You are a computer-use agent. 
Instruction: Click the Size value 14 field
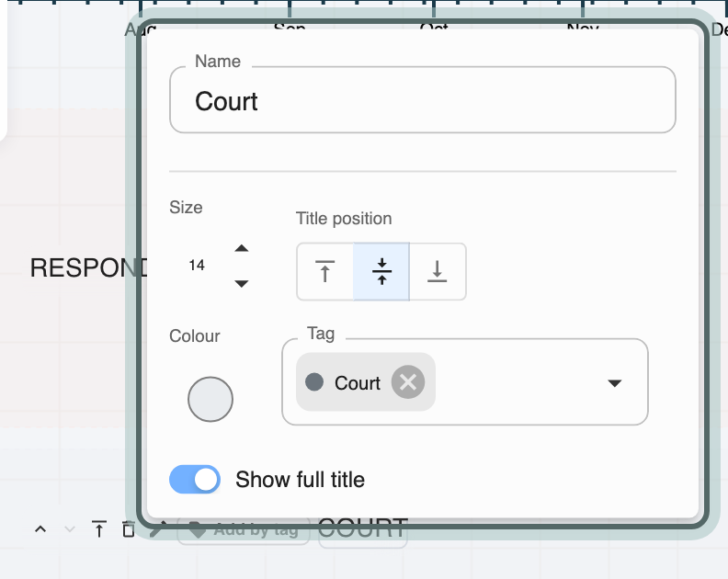point(197,265)
